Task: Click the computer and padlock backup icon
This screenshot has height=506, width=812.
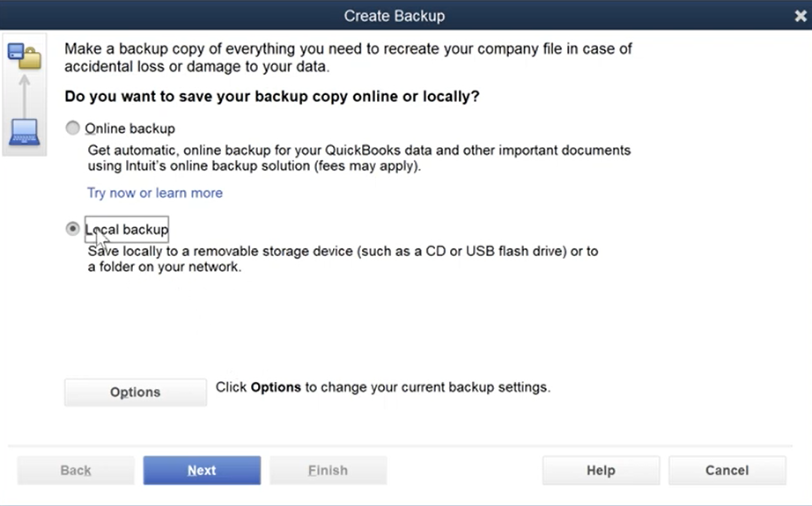Action: [x=24, y=55]
